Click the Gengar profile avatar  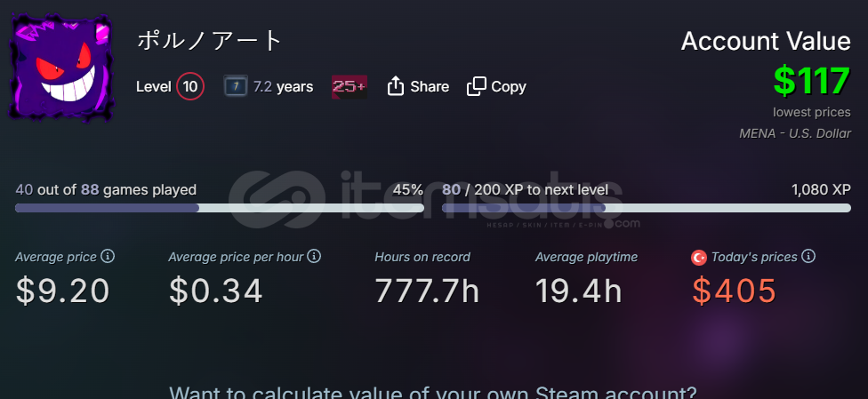point(60,67)
